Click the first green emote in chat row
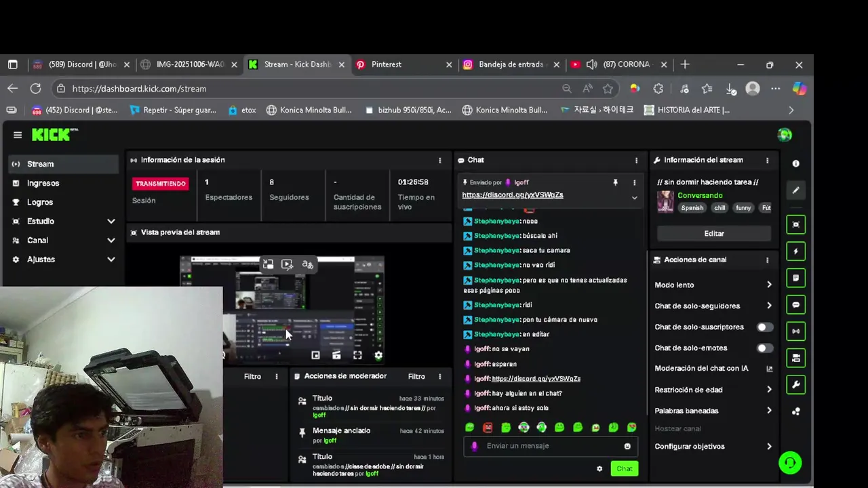Viewport: 868px width, 488px height. [x=469, y=427]
